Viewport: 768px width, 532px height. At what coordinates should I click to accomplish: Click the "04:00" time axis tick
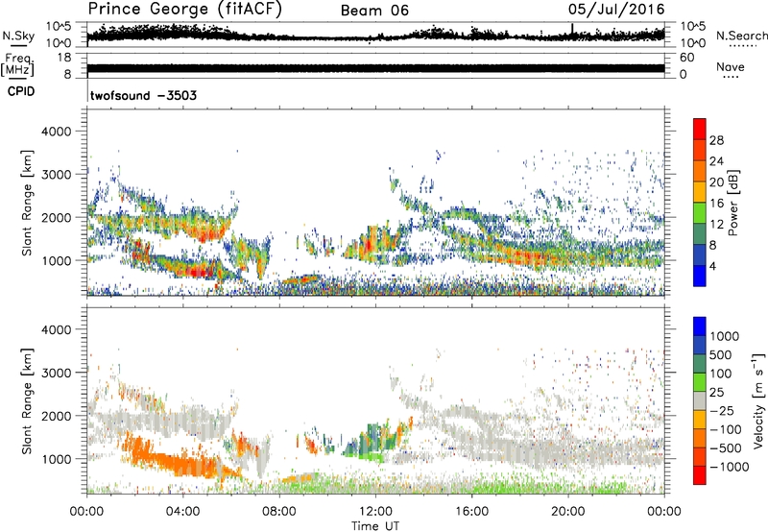point(182,512)
